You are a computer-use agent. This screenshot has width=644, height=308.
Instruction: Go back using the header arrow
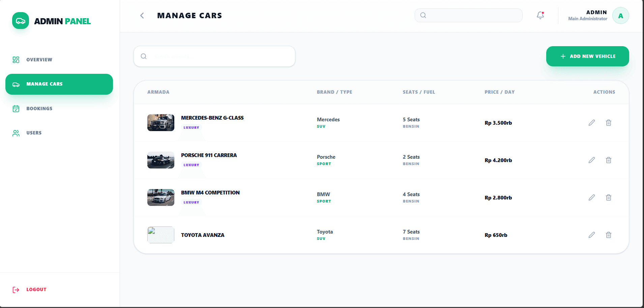142,16
